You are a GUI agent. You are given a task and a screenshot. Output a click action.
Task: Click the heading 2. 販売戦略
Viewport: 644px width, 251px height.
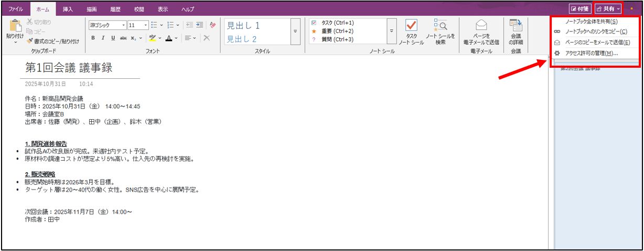(40, 174)
